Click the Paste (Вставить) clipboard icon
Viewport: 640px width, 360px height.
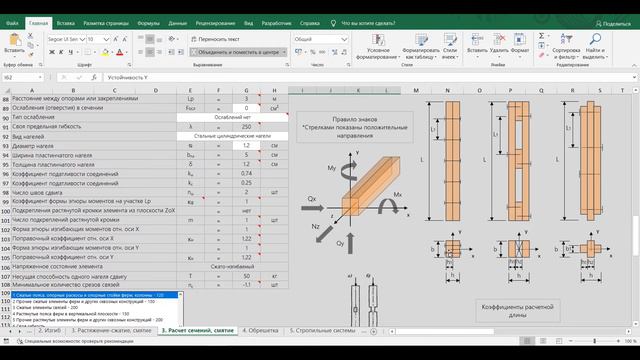tap(15, 40)
